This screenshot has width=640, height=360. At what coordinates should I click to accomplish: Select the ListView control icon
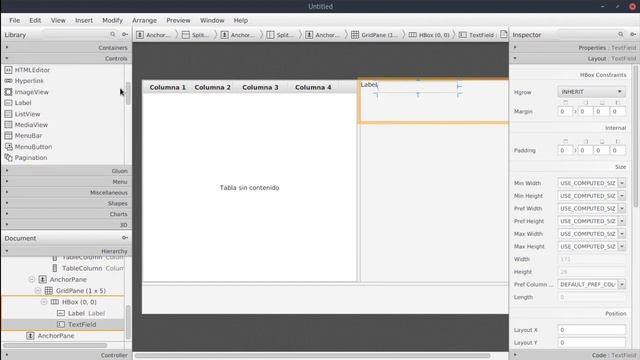(8, 114)
